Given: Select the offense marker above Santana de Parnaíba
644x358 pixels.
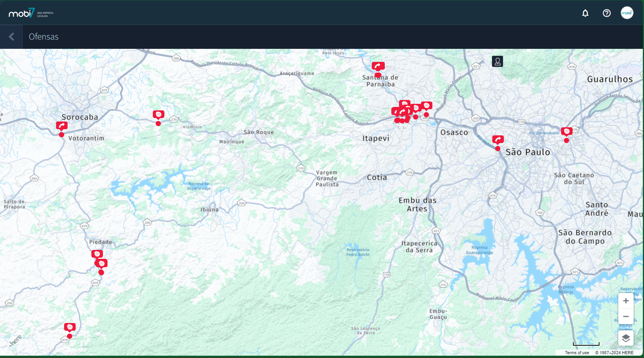Looking at the screenshot, I should coord(378,67).
